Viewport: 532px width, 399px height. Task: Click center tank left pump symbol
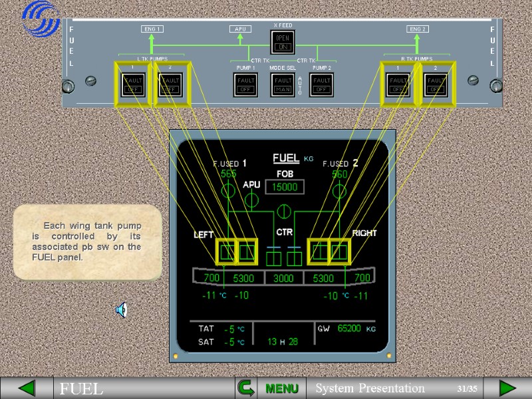(273, 259)
